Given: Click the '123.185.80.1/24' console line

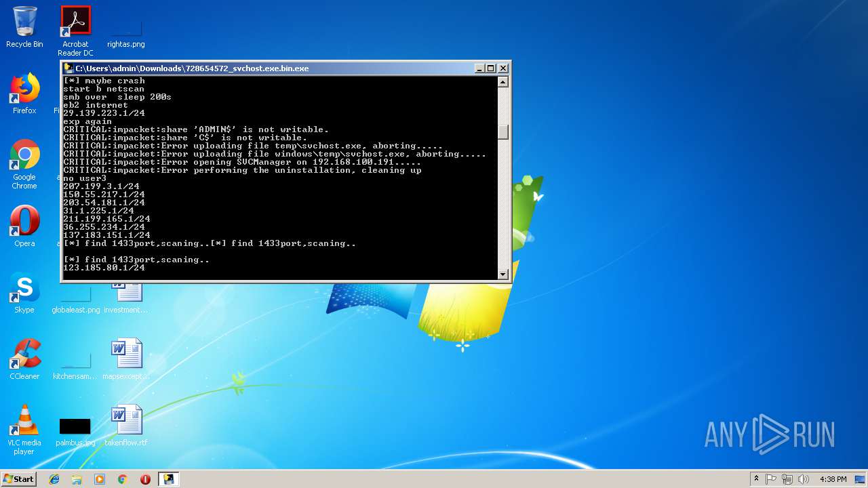Looking at the screenshot, I should click(x=104, y=268).
